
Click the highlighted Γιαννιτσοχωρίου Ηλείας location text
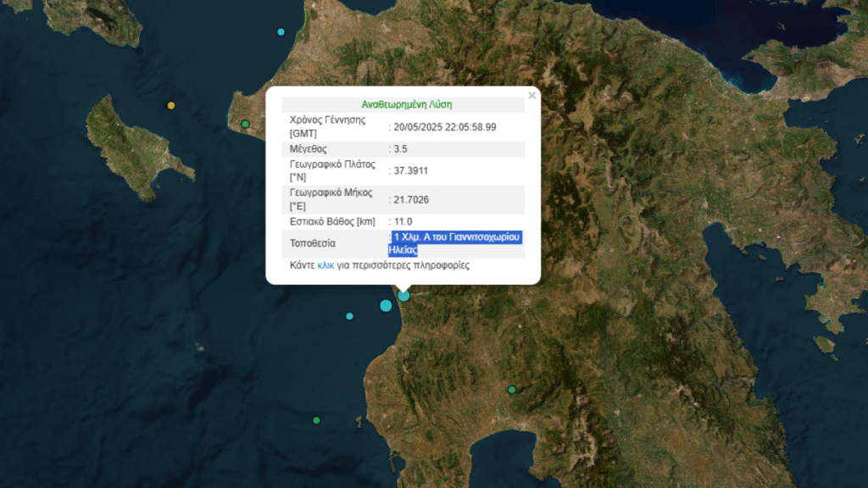pyautogui.click(x=455, y=243)
